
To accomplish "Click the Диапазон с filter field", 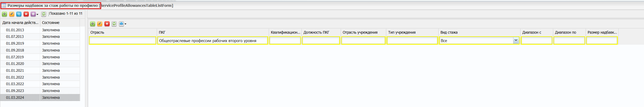I will point(536,40).
